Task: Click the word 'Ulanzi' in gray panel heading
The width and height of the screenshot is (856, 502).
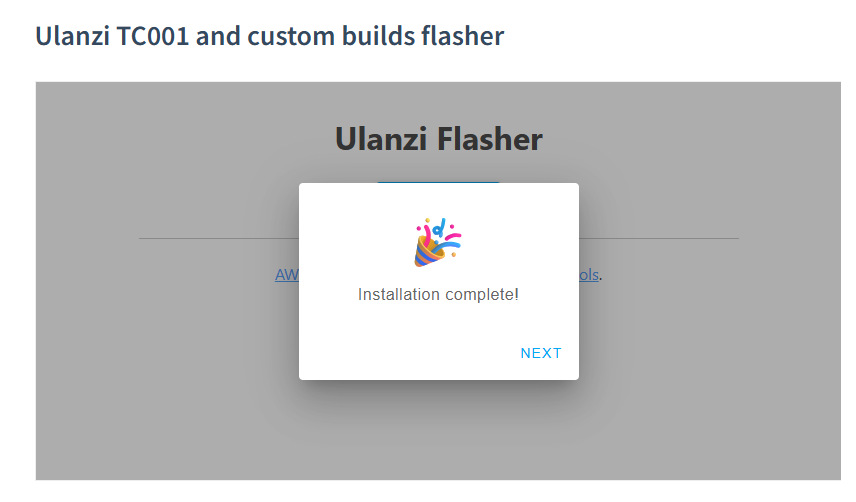Action: click(381, 139)
